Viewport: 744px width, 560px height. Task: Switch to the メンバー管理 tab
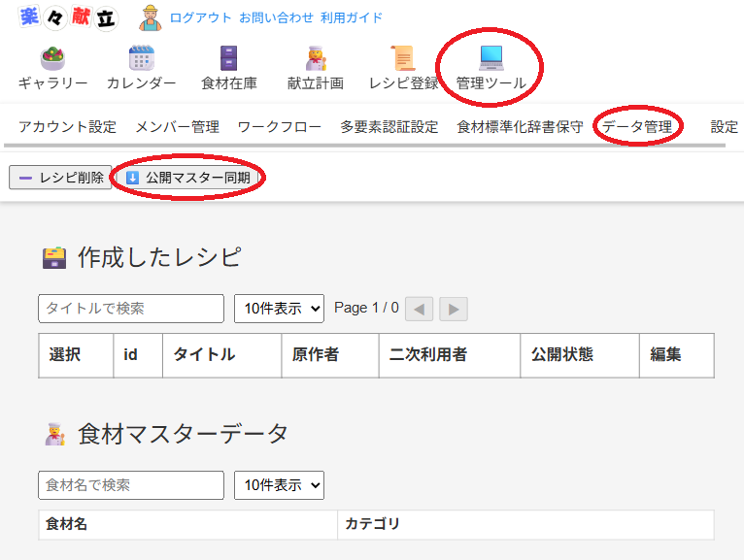click(178, 127)
